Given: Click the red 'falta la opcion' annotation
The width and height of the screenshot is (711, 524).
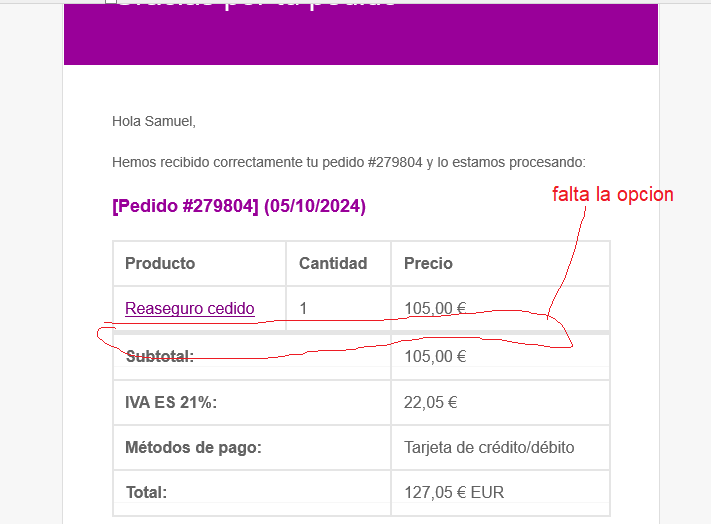Looking at the screenshot, I should tap(613, 194).
